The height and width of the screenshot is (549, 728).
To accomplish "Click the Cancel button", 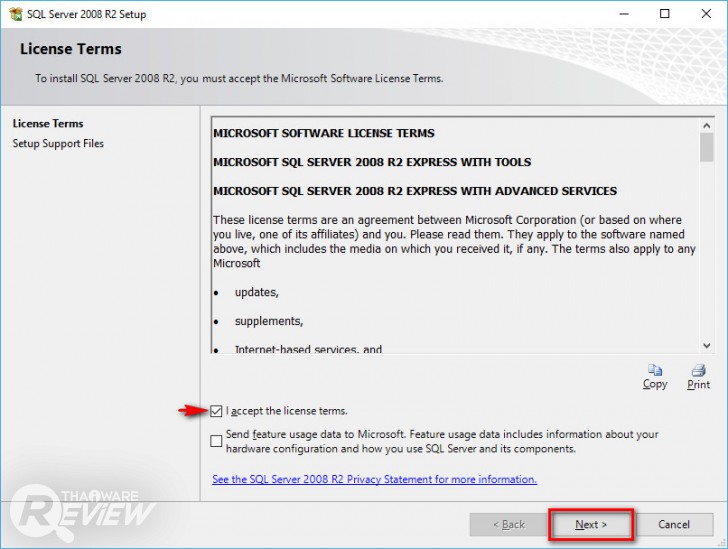I will coord(674,524).
